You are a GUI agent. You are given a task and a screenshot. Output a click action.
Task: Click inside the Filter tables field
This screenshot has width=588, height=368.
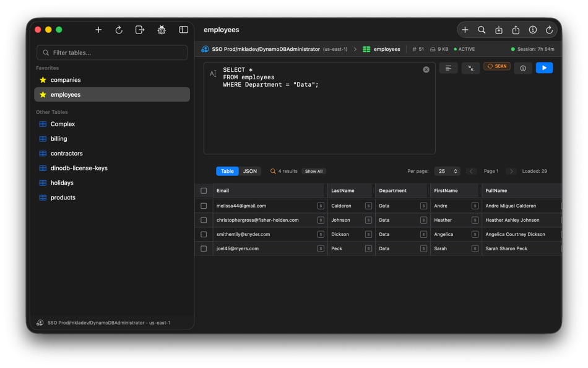(x=111, y=53)
